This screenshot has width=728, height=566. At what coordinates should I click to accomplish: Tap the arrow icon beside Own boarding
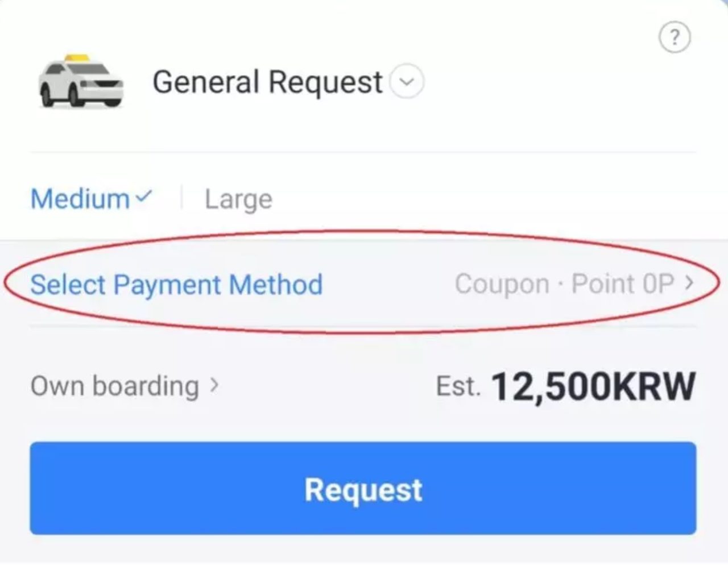[214, 385]
